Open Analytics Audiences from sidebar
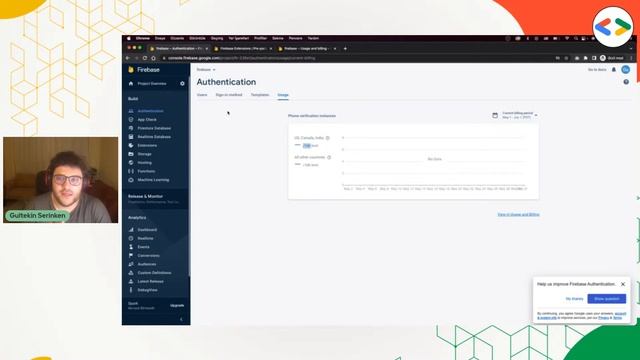Screen dimensions: 640x360 pyautogui.click(x=147, y=264)
